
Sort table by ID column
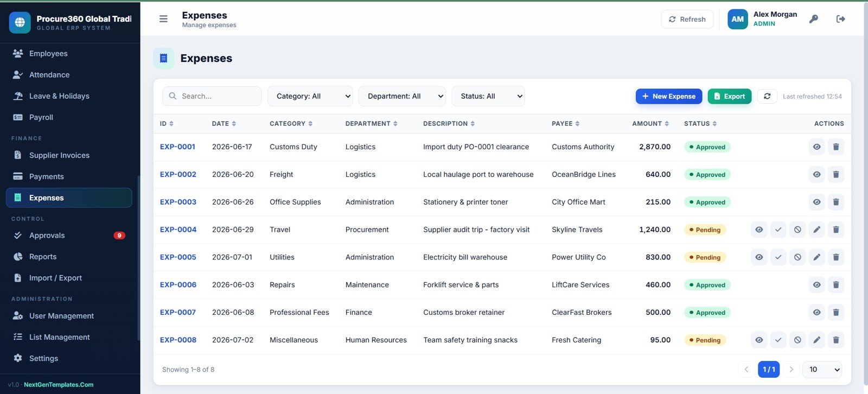pyautogui.click(x=167, y=124)
